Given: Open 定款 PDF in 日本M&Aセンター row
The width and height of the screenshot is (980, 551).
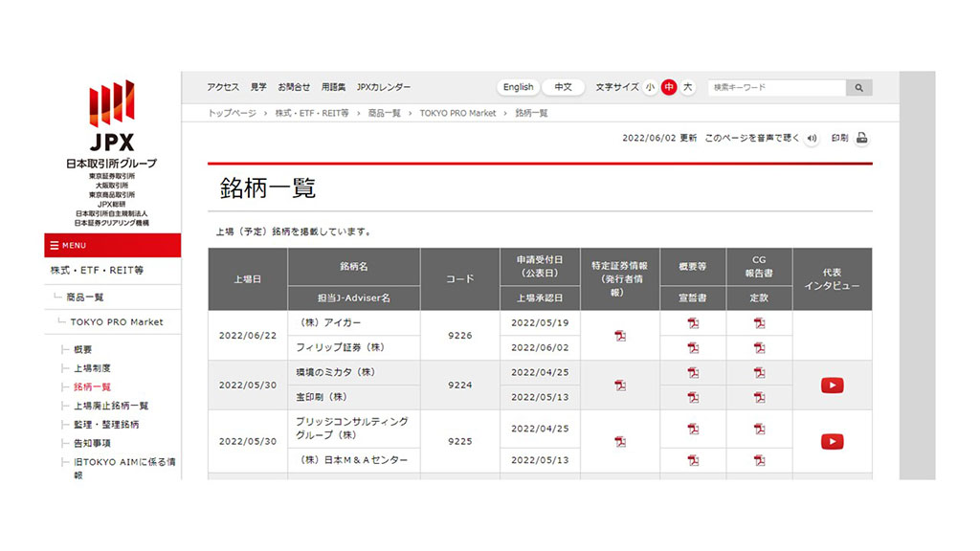Looking at the screenshot, I should 759,460.
